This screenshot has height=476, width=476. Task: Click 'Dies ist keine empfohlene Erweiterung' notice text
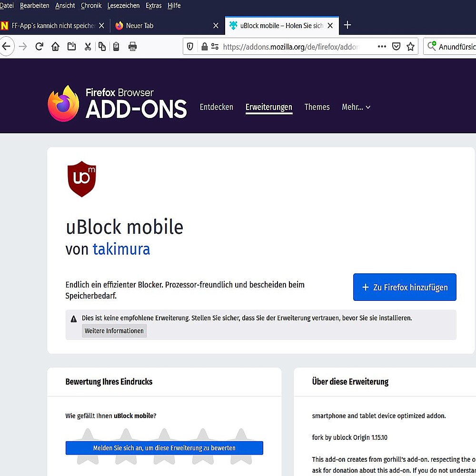pyautogui.click(x=247, y=318)
